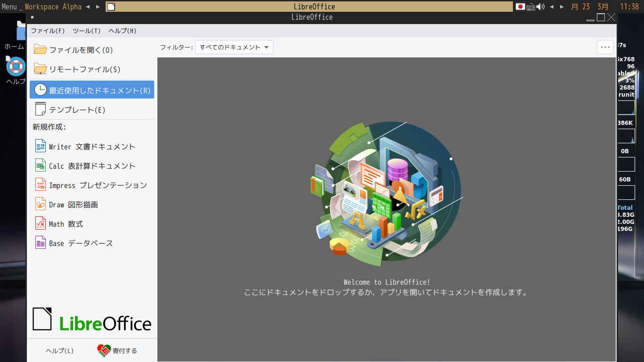Click the Calc spreadsheet icon

pyautogui.click(x=41, y=166)
